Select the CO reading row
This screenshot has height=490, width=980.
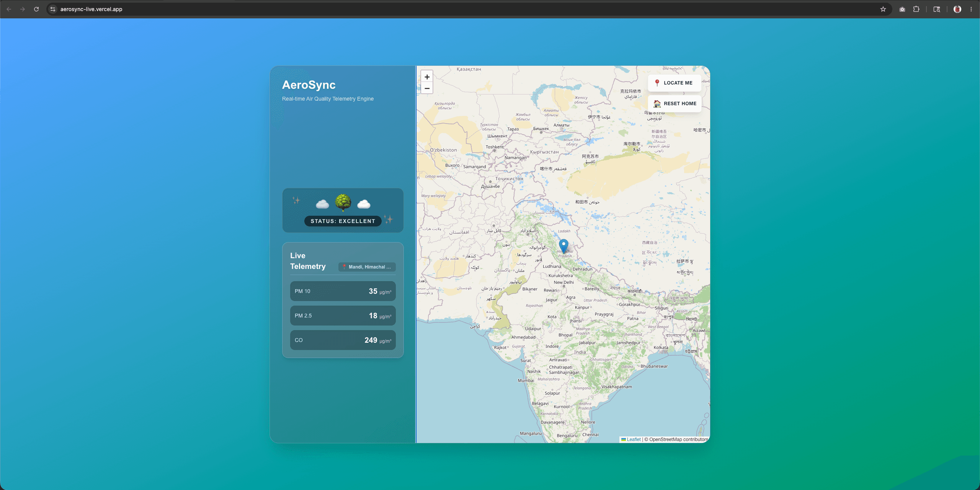pyautogui.click(x=343, y=340)
